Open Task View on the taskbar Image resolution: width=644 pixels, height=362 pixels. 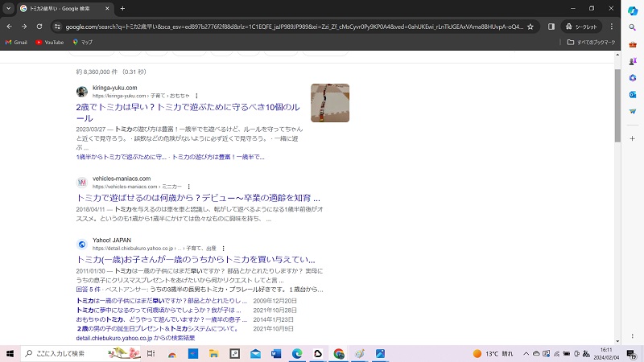tap(151, 353)
